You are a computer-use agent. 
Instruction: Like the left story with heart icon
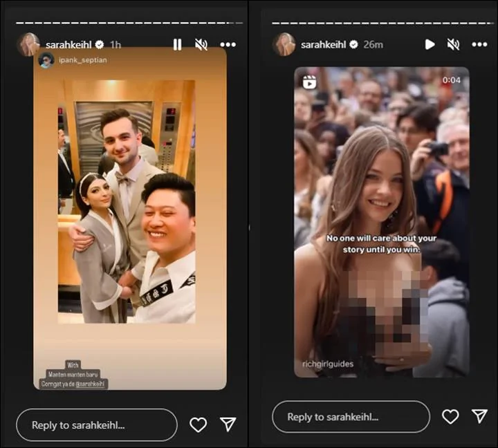click(x=198, y=424)
